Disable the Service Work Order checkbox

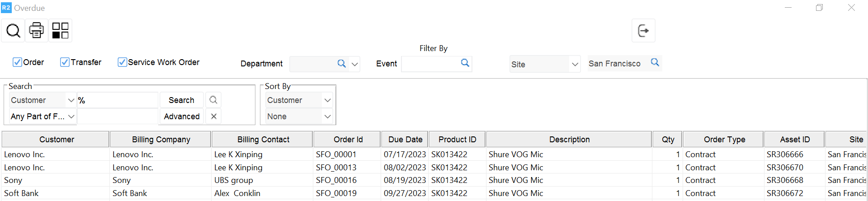click(122, 62)
